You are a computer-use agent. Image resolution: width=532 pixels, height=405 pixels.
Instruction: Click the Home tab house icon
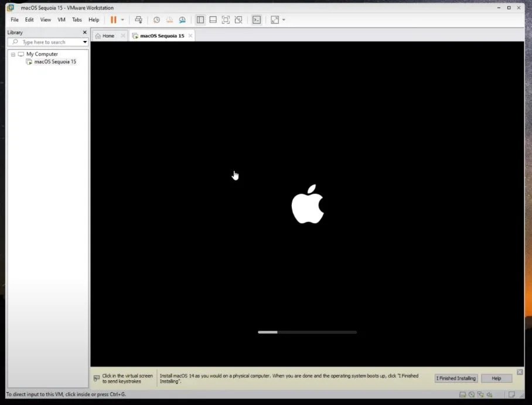point(98,36)
